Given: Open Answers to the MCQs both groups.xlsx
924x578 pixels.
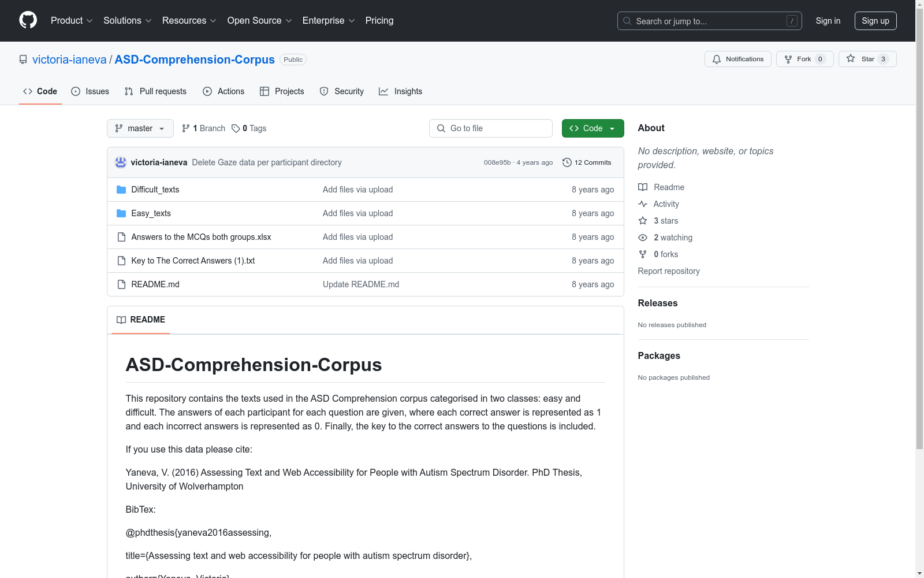Looking at the screenshot, I should 202,237.
